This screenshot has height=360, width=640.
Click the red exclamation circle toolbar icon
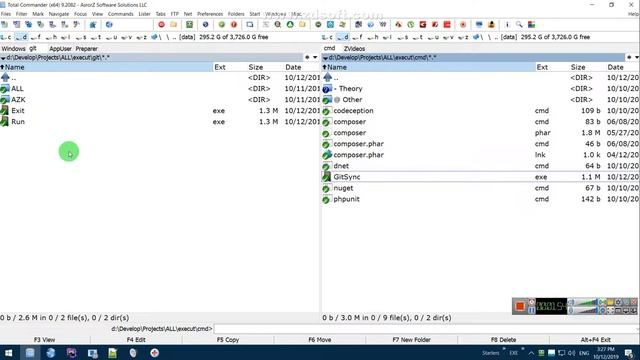234,24
